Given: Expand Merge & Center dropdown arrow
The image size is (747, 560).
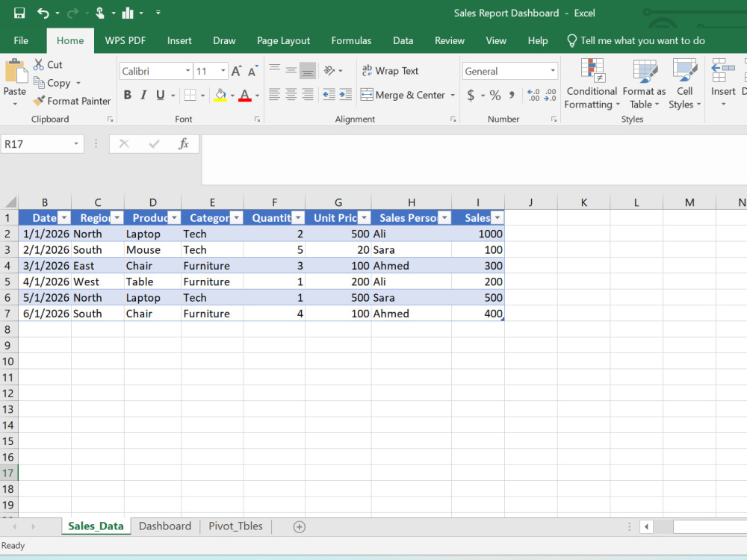Looking at the screenshot, I should pos(453,95).
